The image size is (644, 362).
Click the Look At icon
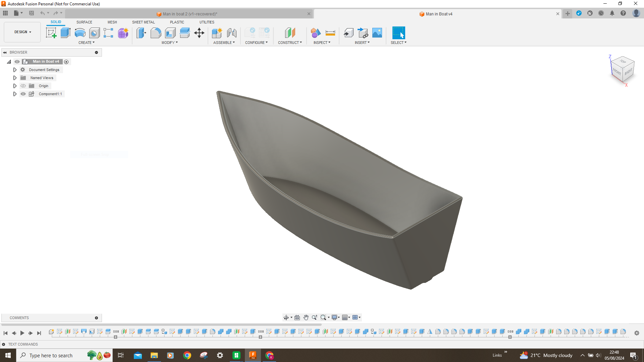[x=297, y=317]
